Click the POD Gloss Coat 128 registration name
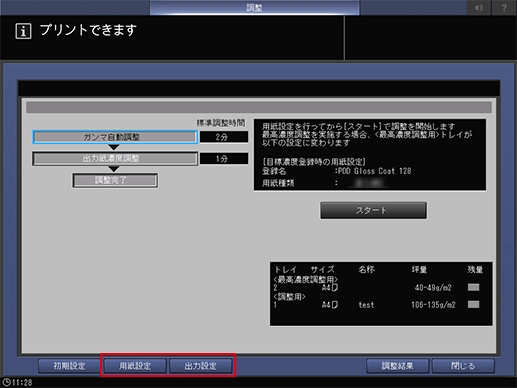517x388 pixels. (374, 171)
